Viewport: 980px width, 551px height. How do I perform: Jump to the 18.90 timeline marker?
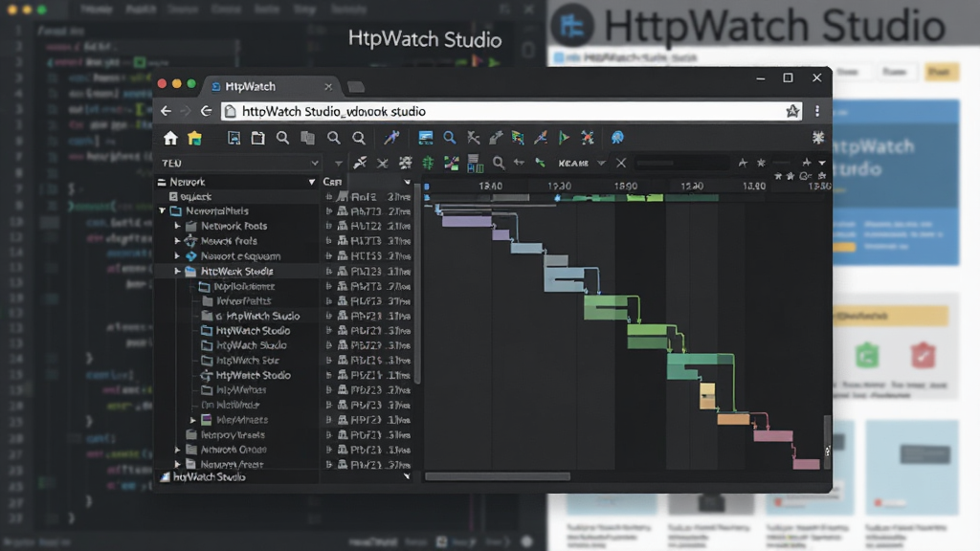(x=626, y=187)
